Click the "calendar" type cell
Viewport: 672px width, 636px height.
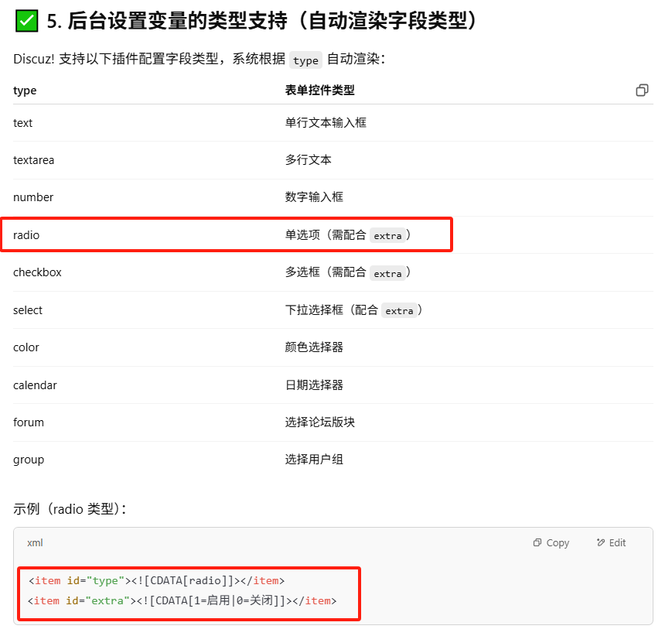coord(35,385)
